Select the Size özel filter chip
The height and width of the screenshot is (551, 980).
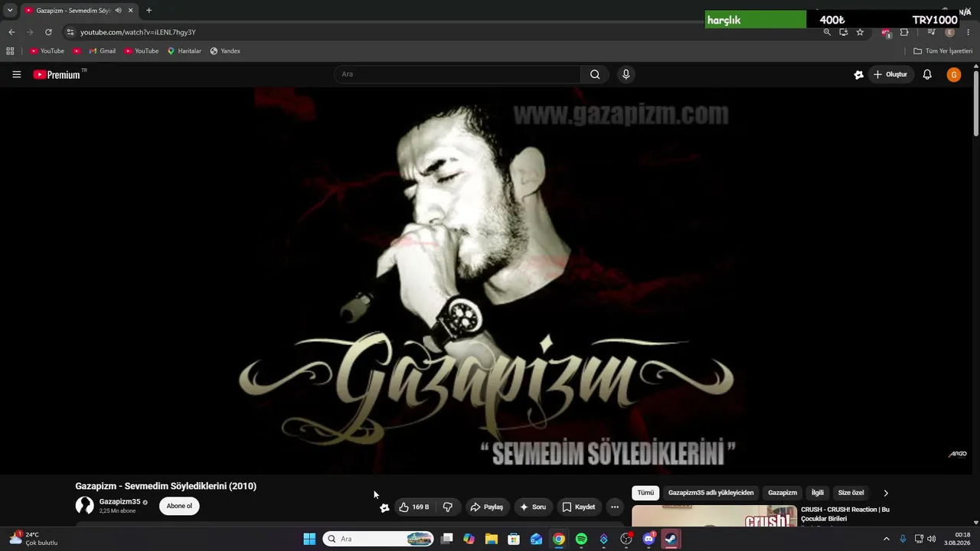coord(851,493)
